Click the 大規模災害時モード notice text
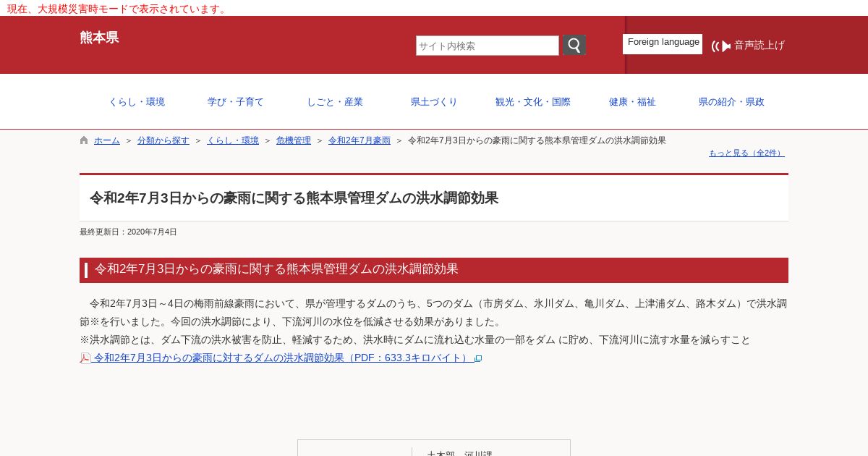The height and width of the screenshot is (456, 868). (x=118, y=9)
